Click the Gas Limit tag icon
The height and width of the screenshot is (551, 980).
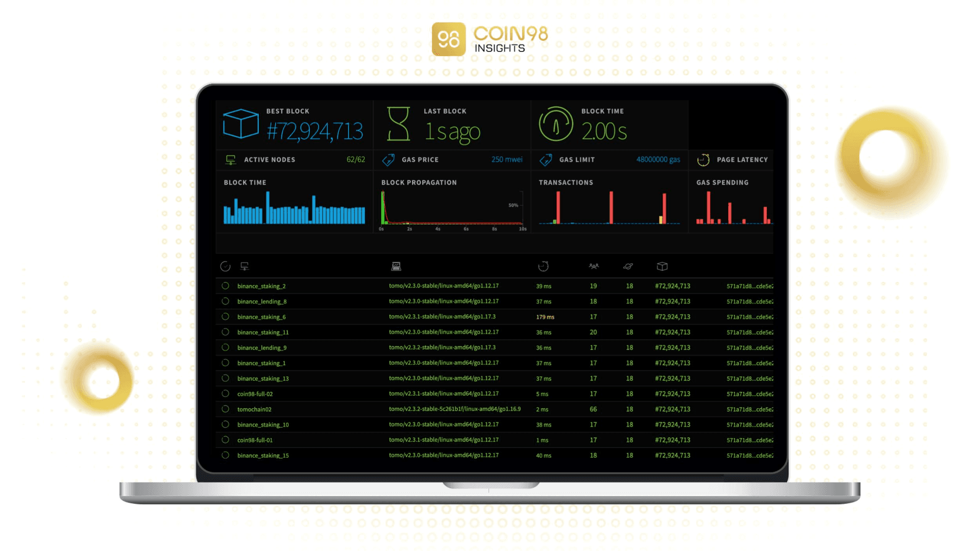546,160
